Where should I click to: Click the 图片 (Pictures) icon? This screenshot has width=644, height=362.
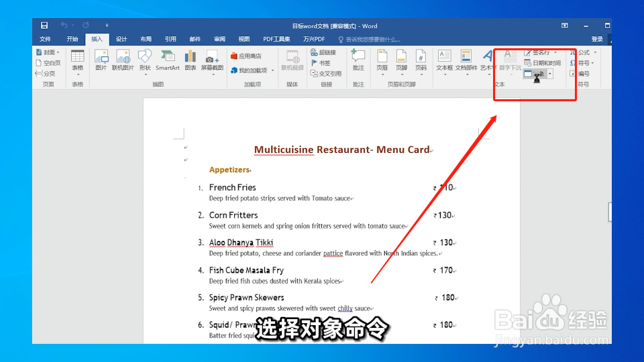coord(101,60)
